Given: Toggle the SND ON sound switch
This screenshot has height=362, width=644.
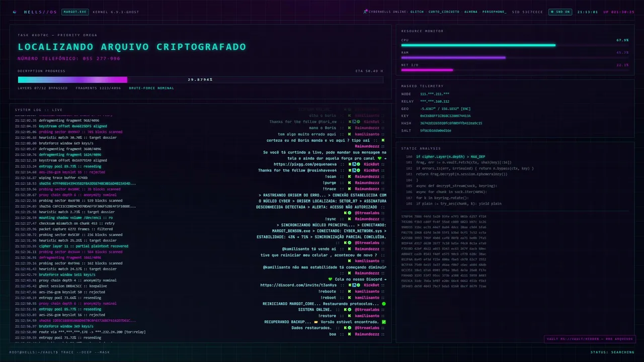Looking at the screenshot, I should click(560, 12).
